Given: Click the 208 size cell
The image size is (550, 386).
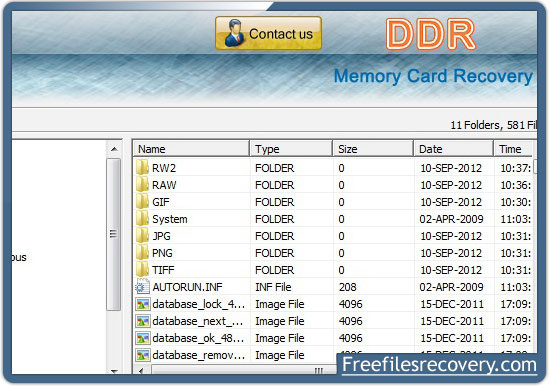Looking at the screenshot, I should point(348,287).
